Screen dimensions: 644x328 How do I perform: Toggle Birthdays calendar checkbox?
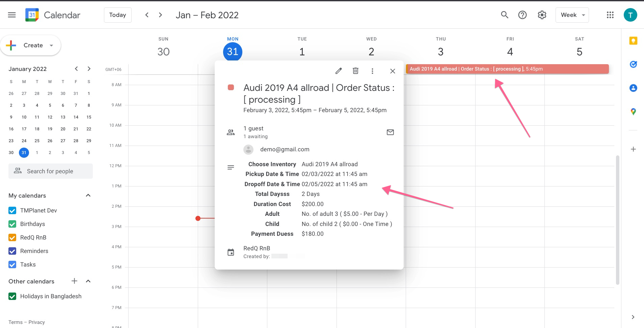(12, 224)
